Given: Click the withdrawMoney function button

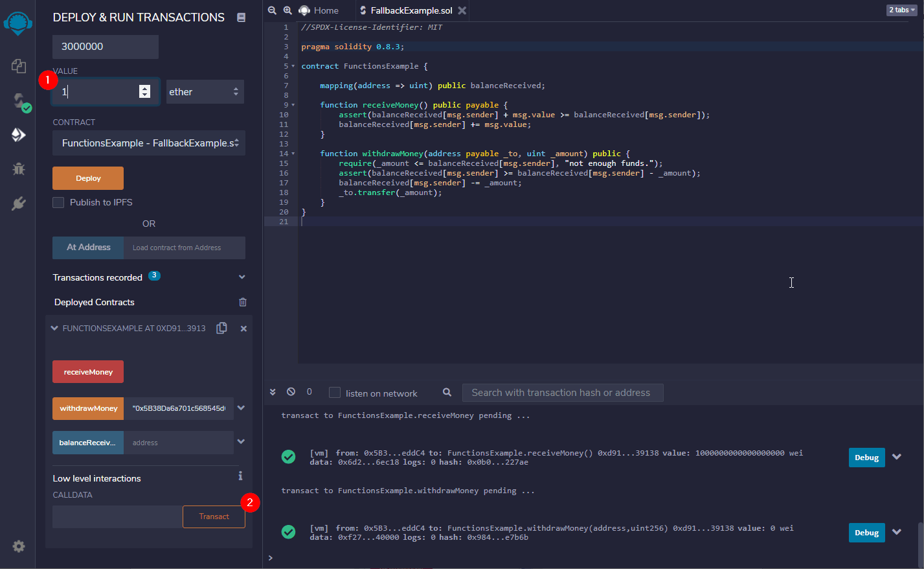Looking at the screenshot, I should point(88,408).
